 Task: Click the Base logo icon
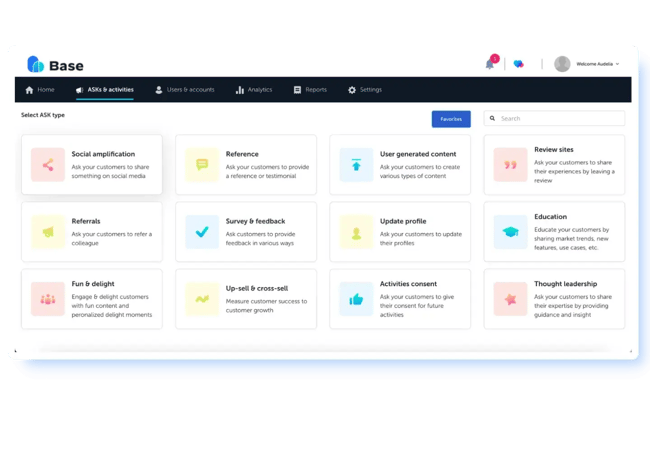point(36,64)
